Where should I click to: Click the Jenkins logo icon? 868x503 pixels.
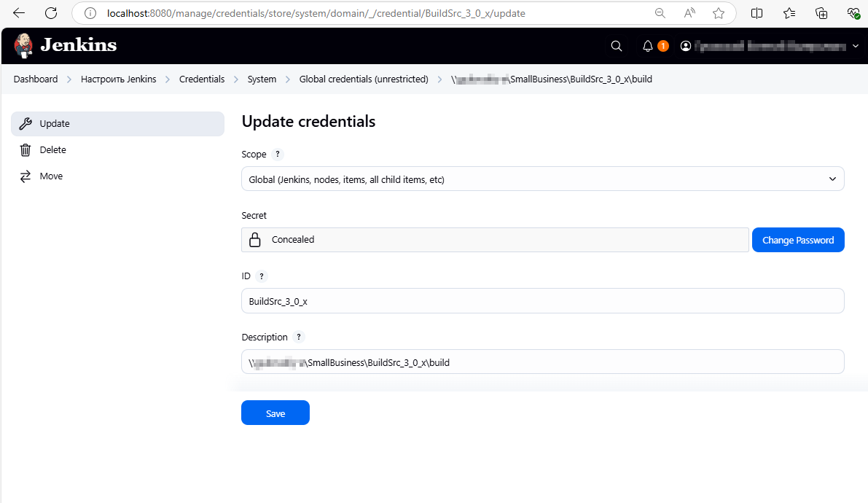pyautogui.click(x=24, y=46)
